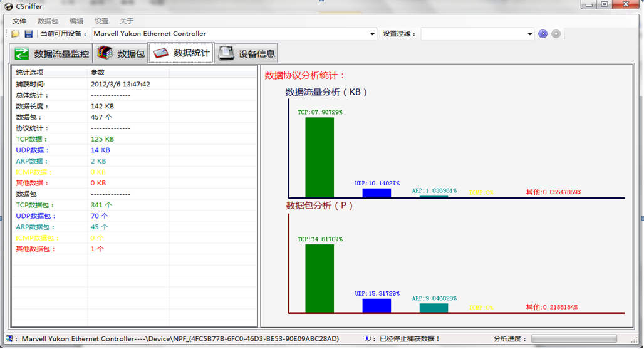
Task: Open the 设置 menu
Action: (101, 21)
